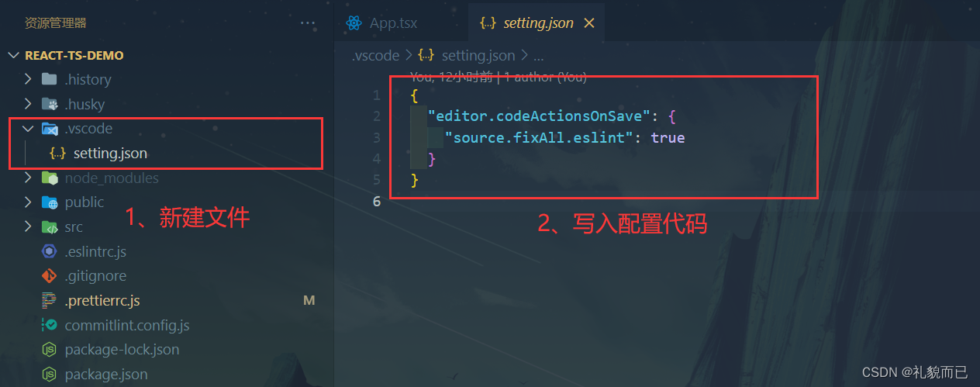Open setting.json in the file tree
This screenshot has width=980, height=387.
point(110,153)
